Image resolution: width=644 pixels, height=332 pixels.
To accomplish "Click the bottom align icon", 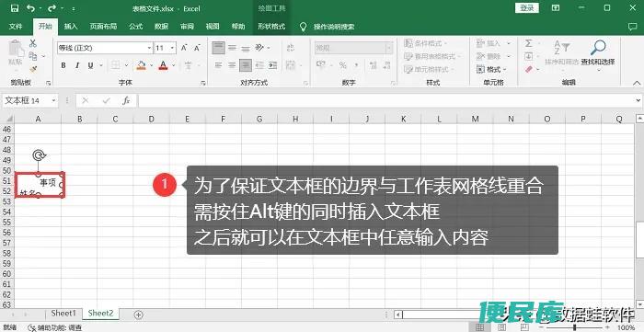I will tap(246, 48).
